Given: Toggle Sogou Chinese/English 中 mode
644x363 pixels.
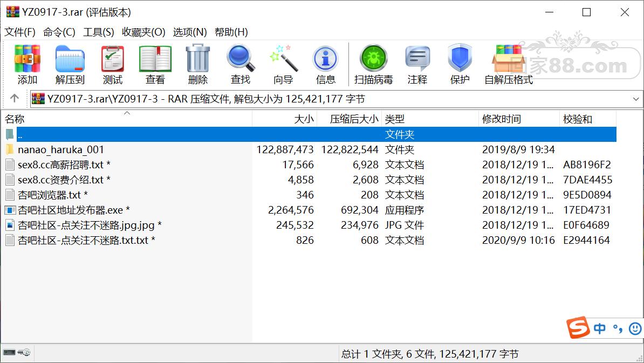Looking at the screenshot, I should (600, 328).
